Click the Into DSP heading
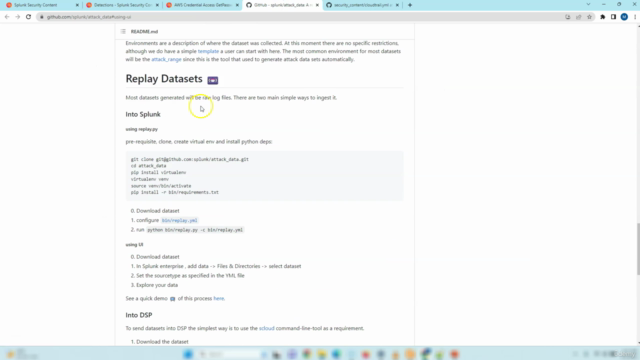Screen dimensions: 640x360 point(139,316)
